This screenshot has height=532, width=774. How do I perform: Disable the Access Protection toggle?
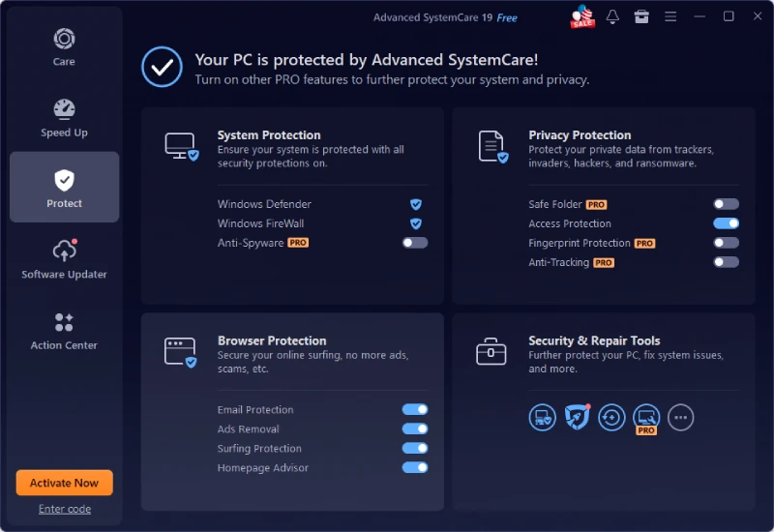(727, 223)
